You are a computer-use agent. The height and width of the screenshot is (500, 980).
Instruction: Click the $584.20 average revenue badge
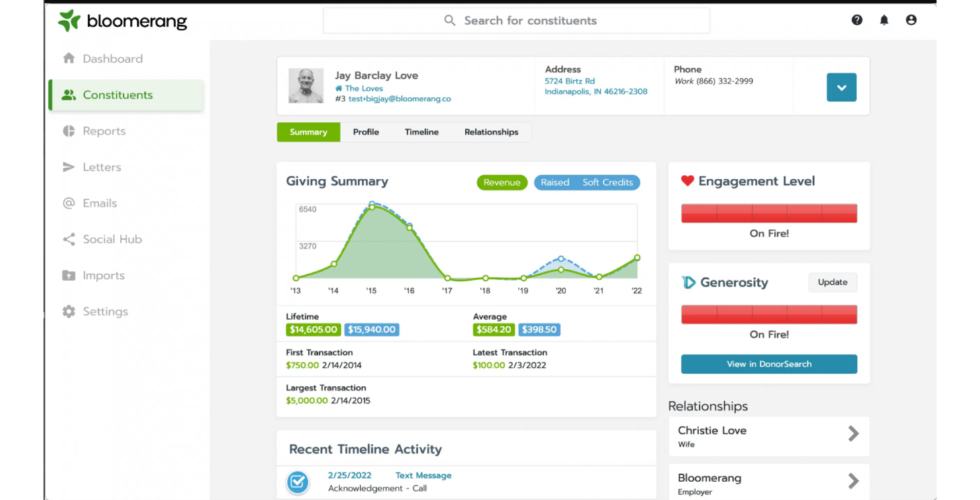tap(493, 330)
